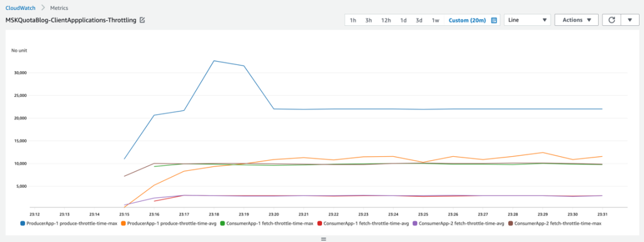Viewport: 644px width, 242px height.
Task: Open the Custom (20m) time range
Action: pyautogui.click(x=467, y=20)
